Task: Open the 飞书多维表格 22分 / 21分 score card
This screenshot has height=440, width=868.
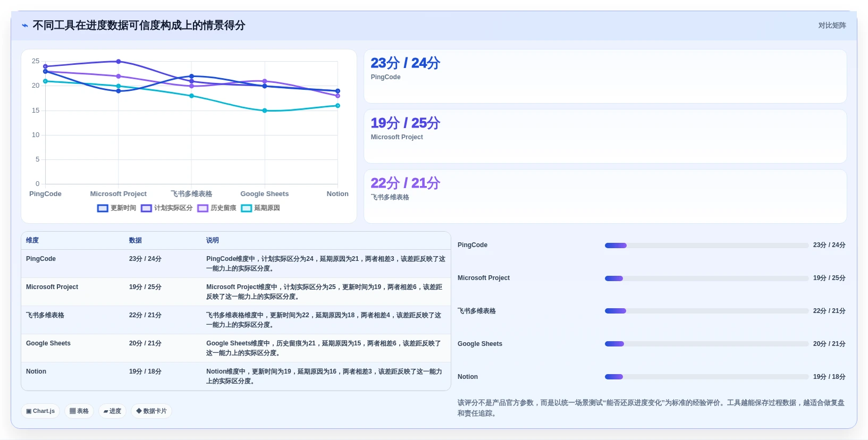Action: (605, 197)
